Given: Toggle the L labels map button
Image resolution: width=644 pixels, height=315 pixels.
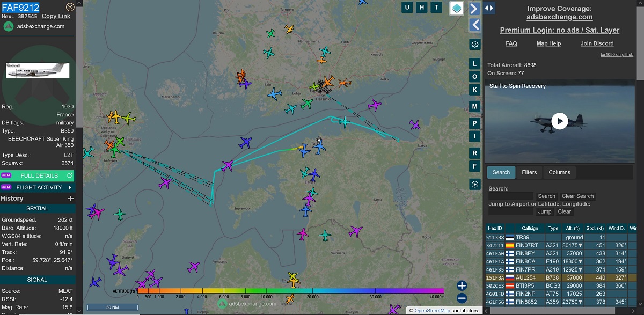Looking at the screenshot, I should (x=474, y=64).
